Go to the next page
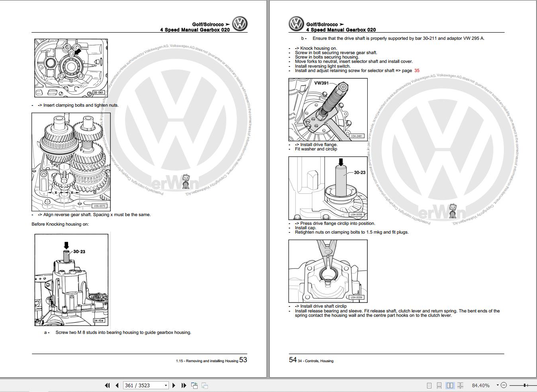This screenshot has width=537, height=392. [174, 385]
